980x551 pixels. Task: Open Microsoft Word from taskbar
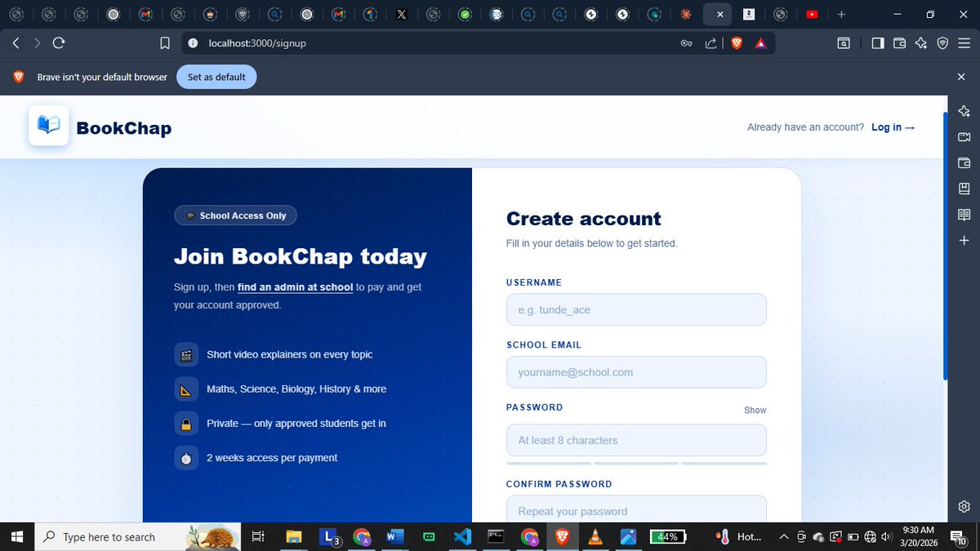pyautogui.click(x=395, y=536)
